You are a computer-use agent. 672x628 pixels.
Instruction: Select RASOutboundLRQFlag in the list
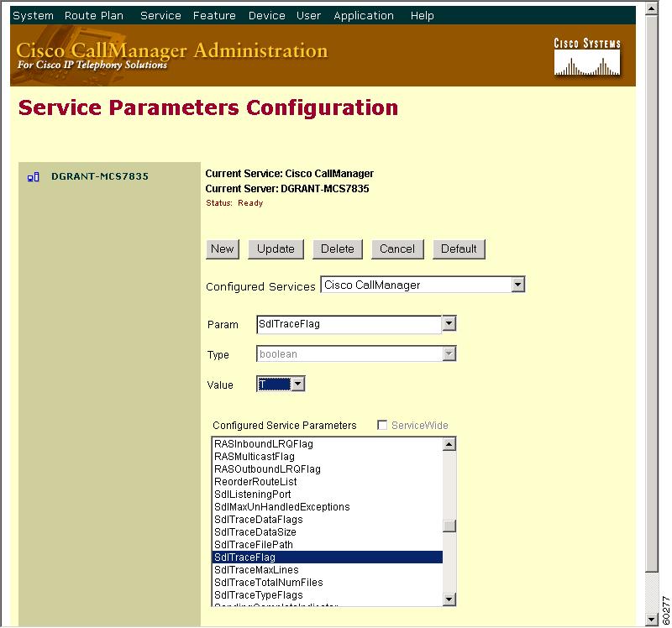pos(328,469)
